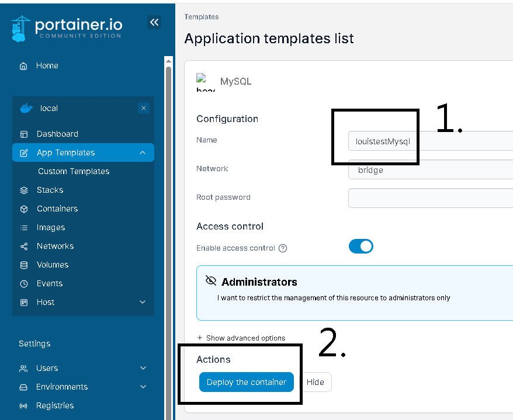Click the Stacks layers icon
The width and height of the screenshot is (513, 420).
24,190
